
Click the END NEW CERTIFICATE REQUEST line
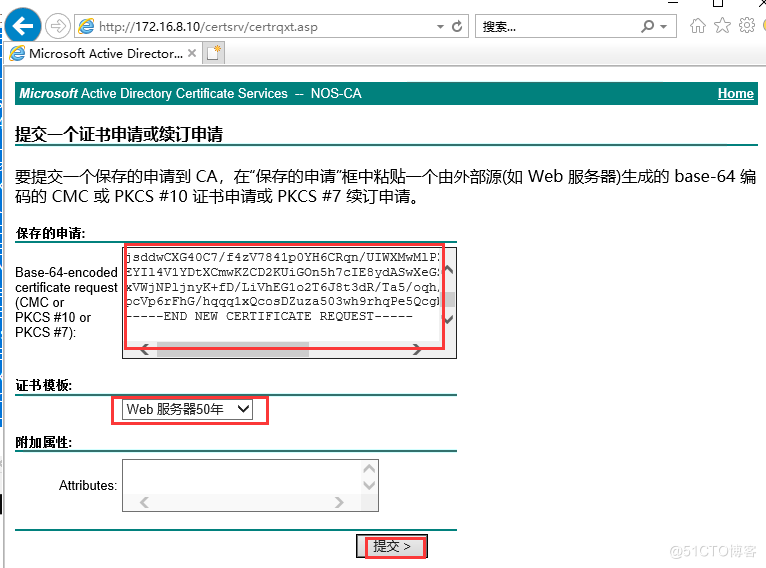269,316
